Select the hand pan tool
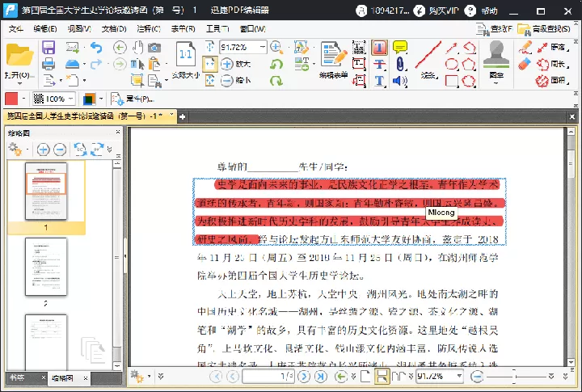582x392 pixels. tap(137, 48)
